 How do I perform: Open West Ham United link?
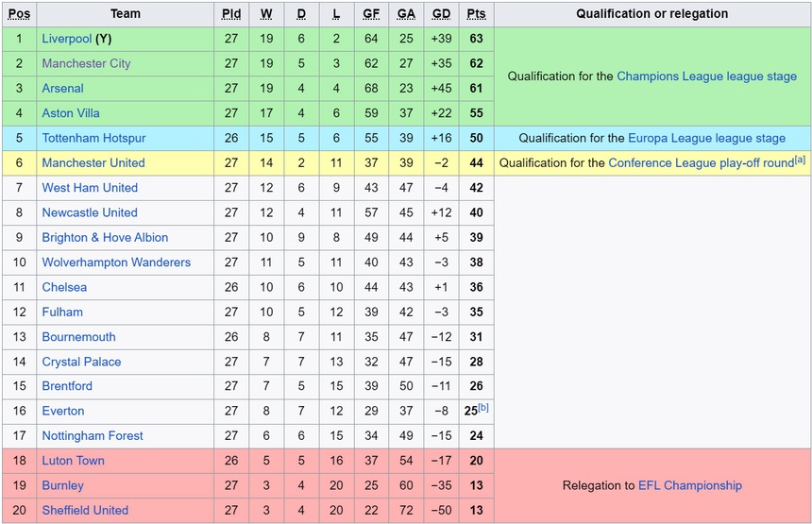(x=90, y=188)
